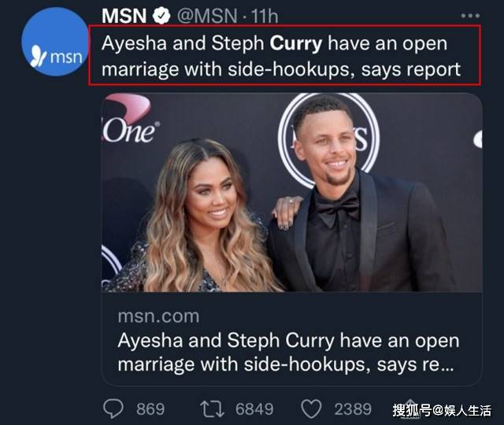The image size is (504, 425).
Task: Click the bold Curry keyword in tweet text
Action: 296,44
